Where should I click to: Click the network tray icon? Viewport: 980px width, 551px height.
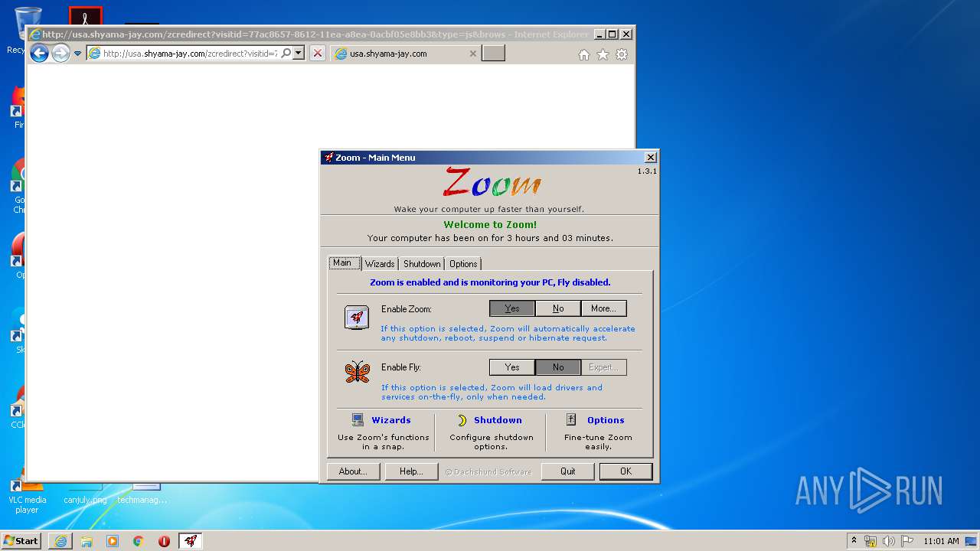point(871,541)
